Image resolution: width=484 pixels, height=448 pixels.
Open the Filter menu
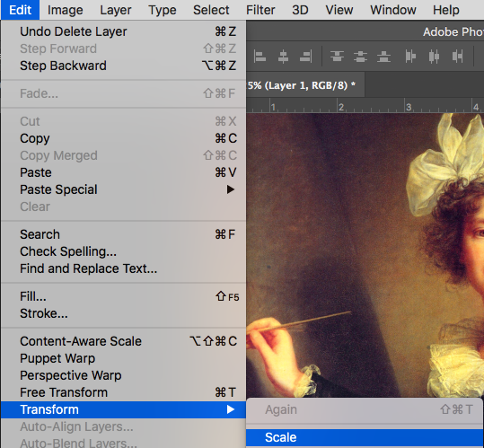tap(260, 10)
